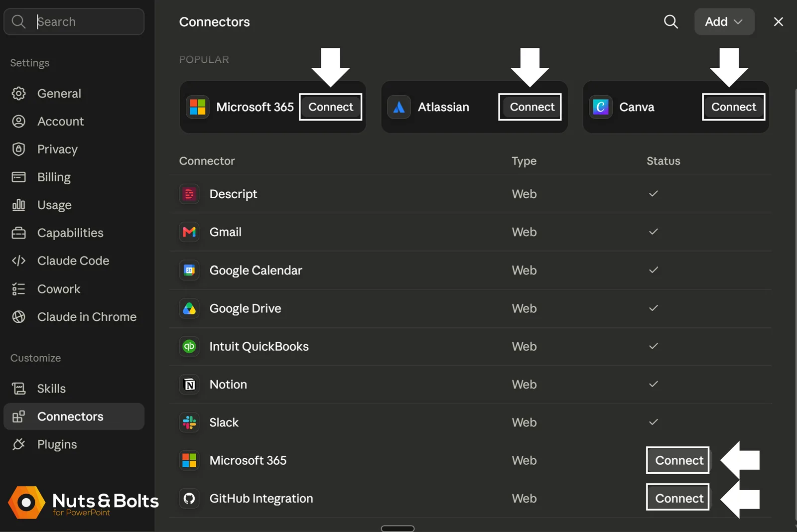Screen dimensions: 797x532
Task: Open the Billing section
Action: click(54, 177)
